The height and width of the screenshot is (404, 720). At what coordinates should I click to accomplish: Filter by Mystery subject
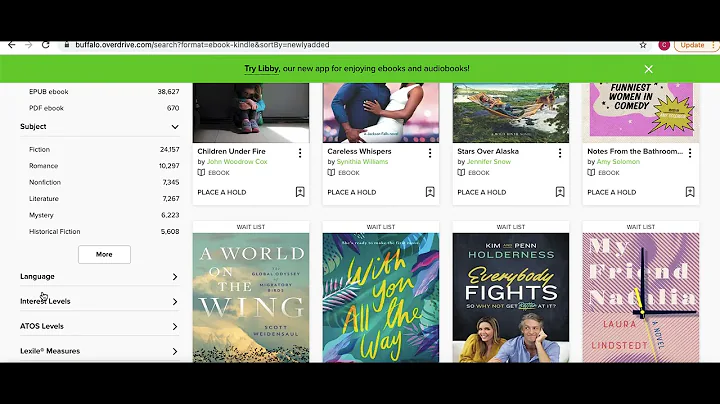click(41, 215)
